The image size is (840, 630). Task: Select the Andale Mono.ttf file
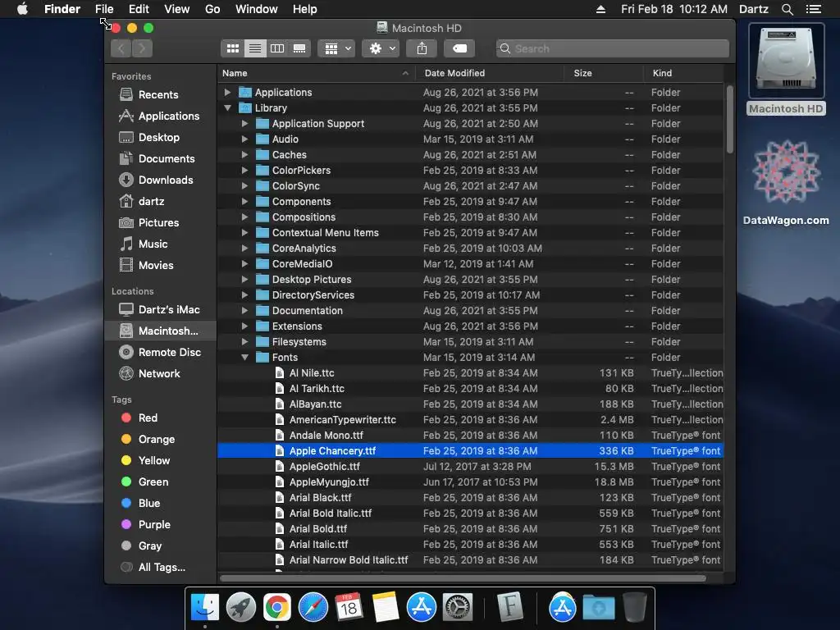[x=470, y=435]
